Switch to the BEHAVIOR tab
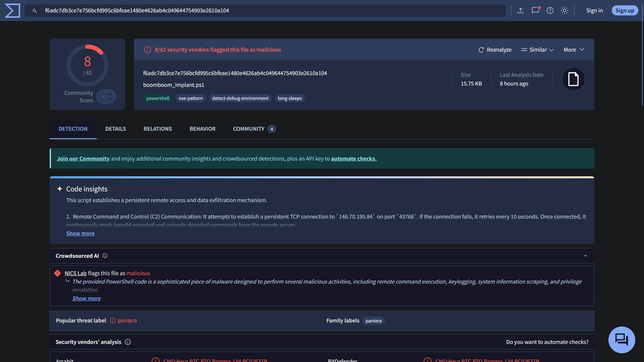Viewport: 644px width, 362px height. 203,129
